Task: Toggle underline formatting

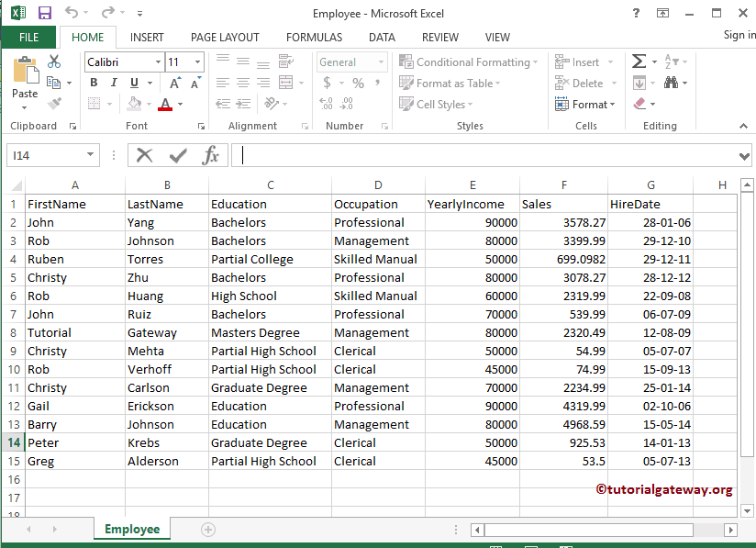Action: coord(132,82)
